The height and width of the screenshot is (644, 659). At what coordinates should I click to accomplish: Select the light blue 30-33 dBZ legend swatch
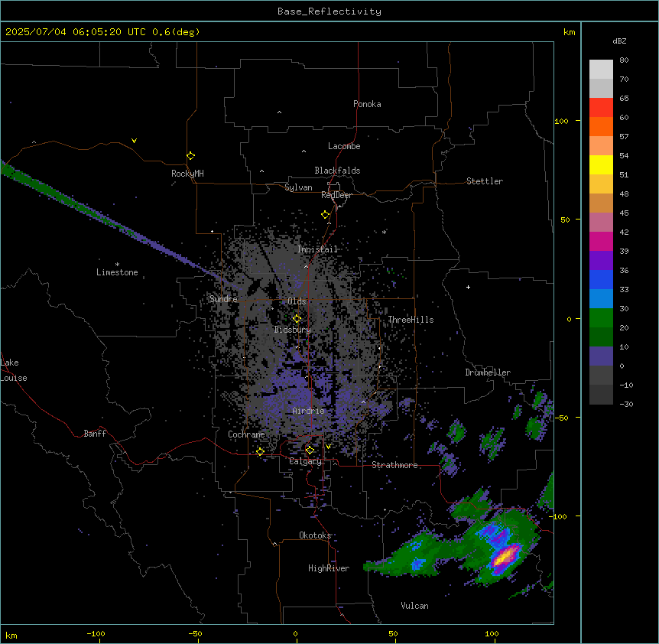point(601,299)
